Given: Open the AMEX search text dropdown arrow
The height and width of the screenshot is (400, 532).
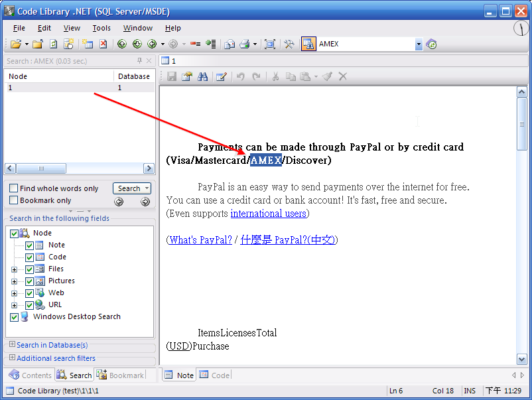Looking at the screenshot, I should coord(419,44).
